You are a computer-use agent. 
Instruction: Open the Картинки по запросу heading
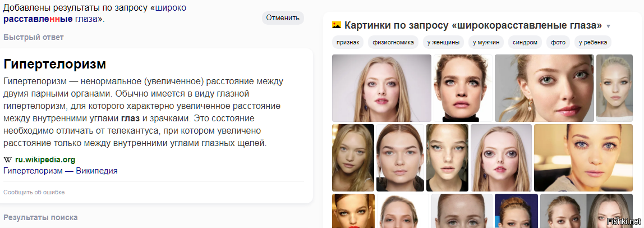tap(473, 25)
